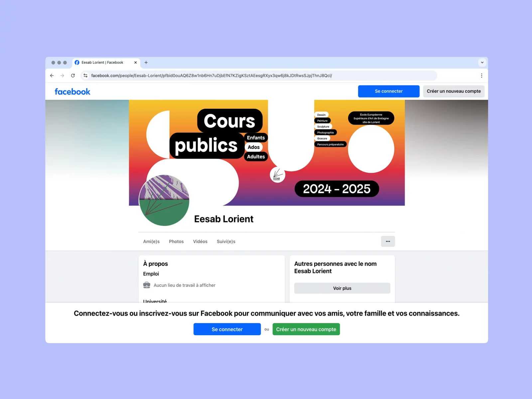Open new tab with plus icon
The width and height of the screenshot is (532, 399).
[146, 63]
